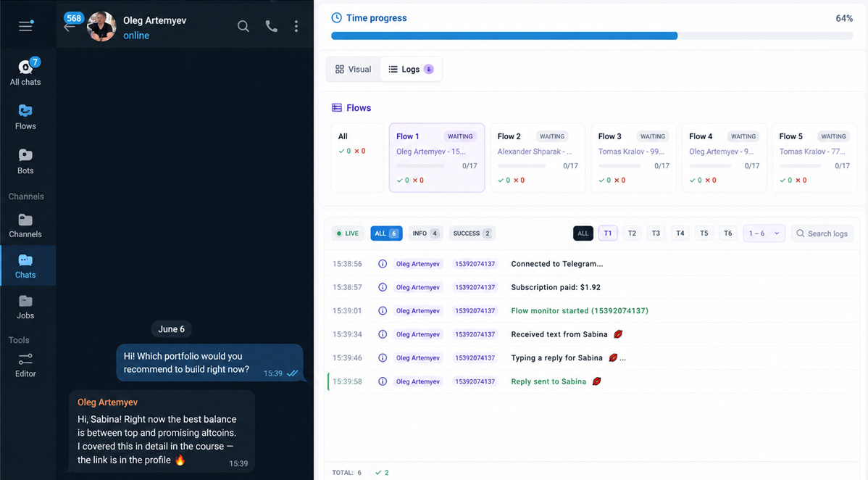Viewport: 868px width, 480px height.
Task: Open Flows folder in the sidebar
Action: pyautogui.click(x=25, y=117)
